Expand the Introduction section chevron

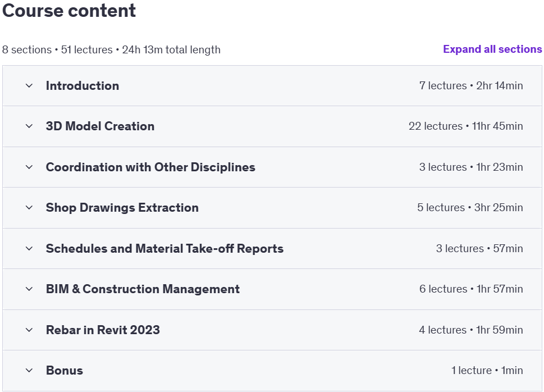(x=29, y=86)
